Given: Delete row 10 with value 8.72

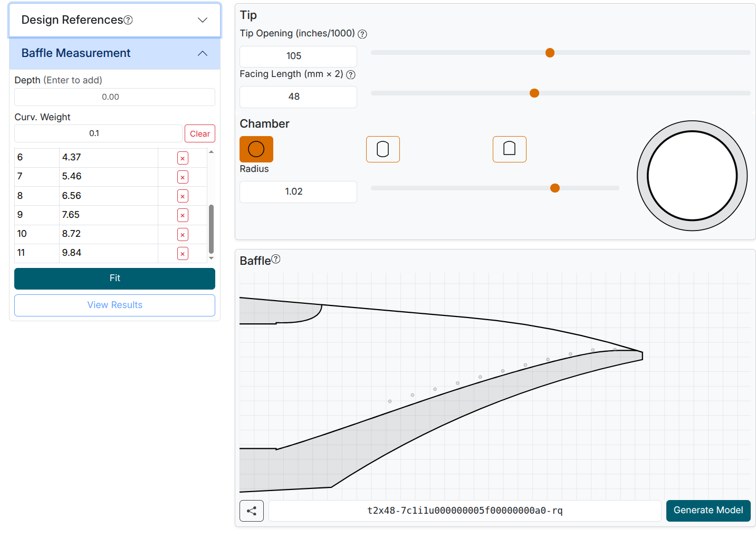Looking at the screenshot, I should click(x=183, y=235).
